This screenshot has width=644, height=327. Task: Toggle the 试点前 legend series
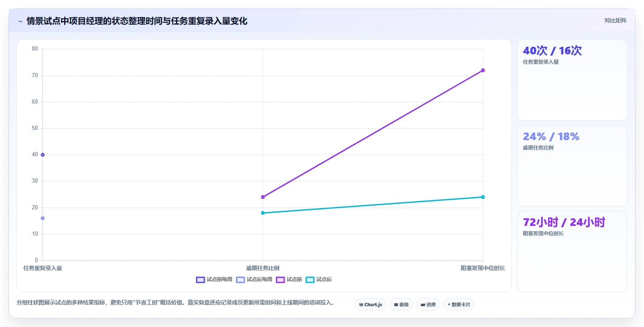tap(289, 279)
